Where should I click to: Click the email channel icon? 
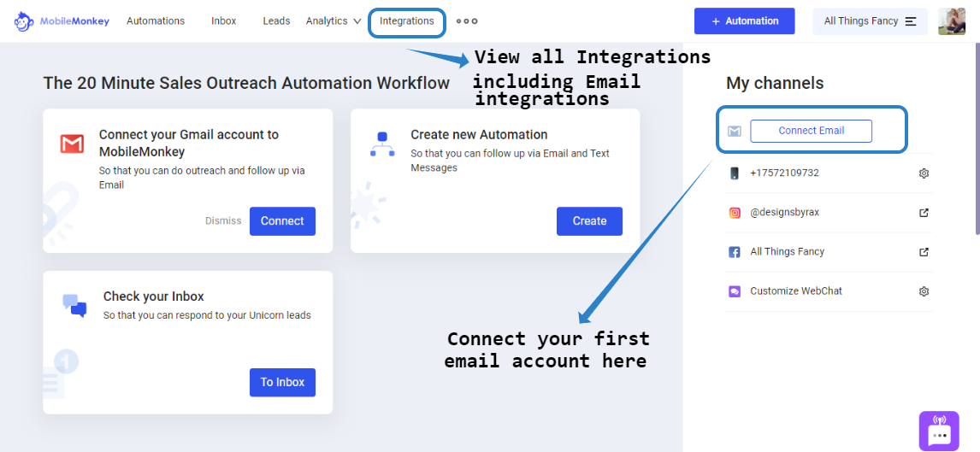735,131
